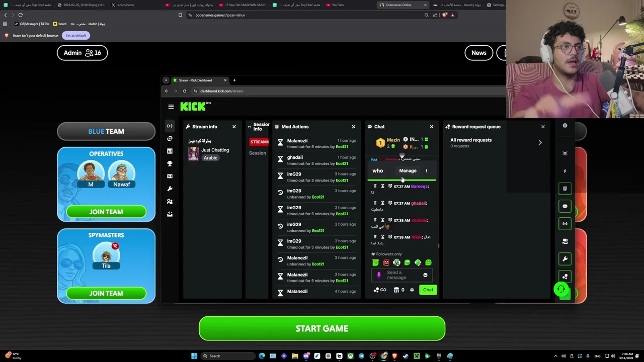Toggle the Session info broadcast panel icon
This screenshot has width=644, height=362.
pyautogui.click(x=565, y=224)
